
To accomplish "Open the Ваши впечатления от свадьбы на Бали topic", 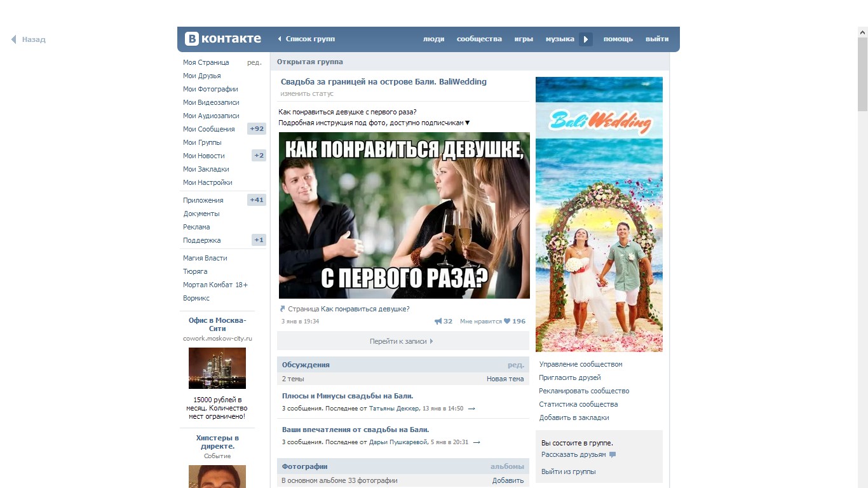I will pos(356,430).
